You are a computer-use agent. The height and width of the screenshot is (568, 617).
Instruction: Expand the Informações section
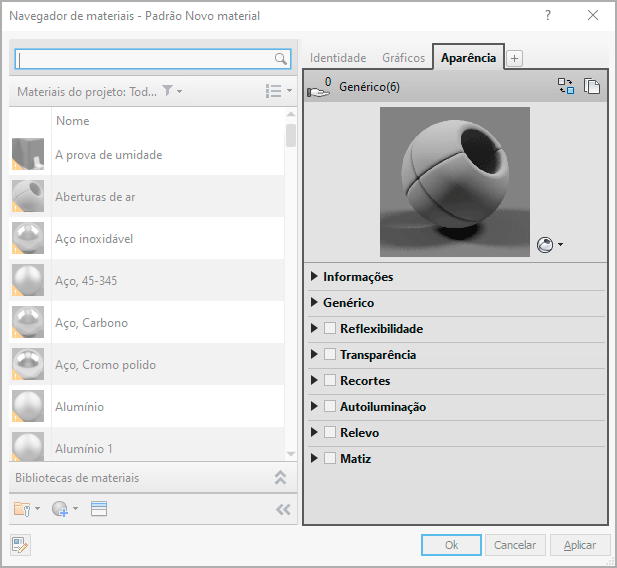tap(314, 276)
